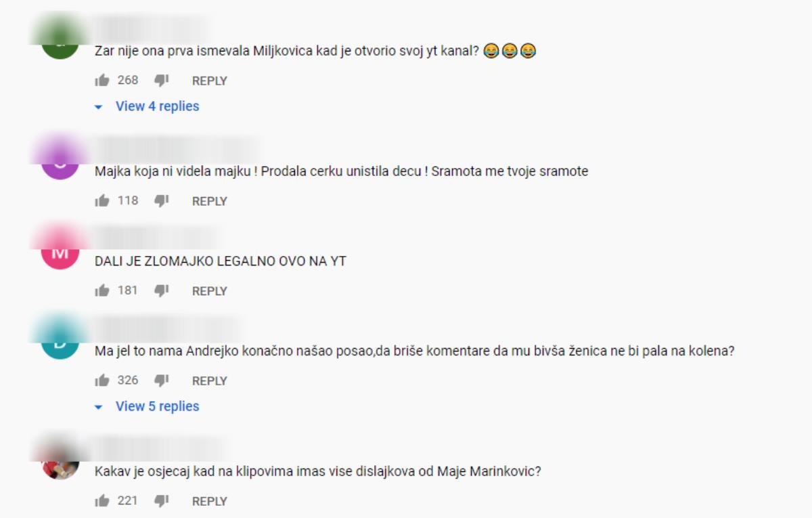The image size is (812, 518).
Task: Like the comment with 268 likes
Action: (102, 81)
